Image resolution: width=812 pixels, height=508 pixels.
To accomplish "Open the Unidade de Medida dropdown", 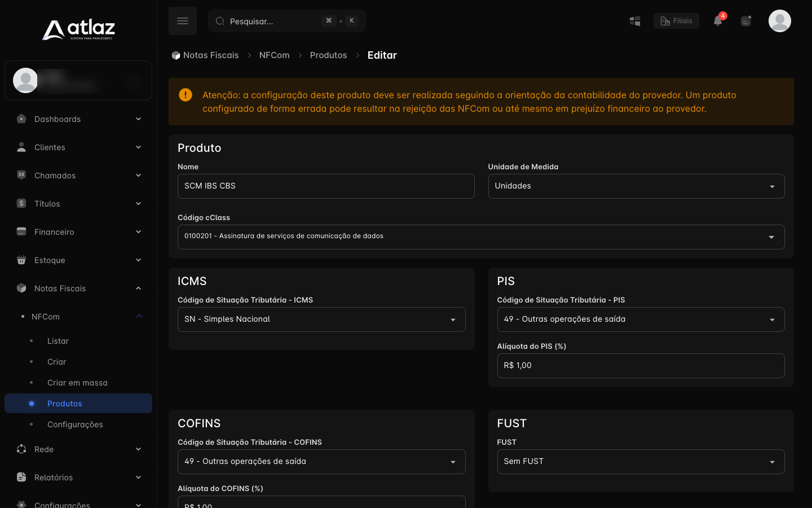I will click(636, 186).
